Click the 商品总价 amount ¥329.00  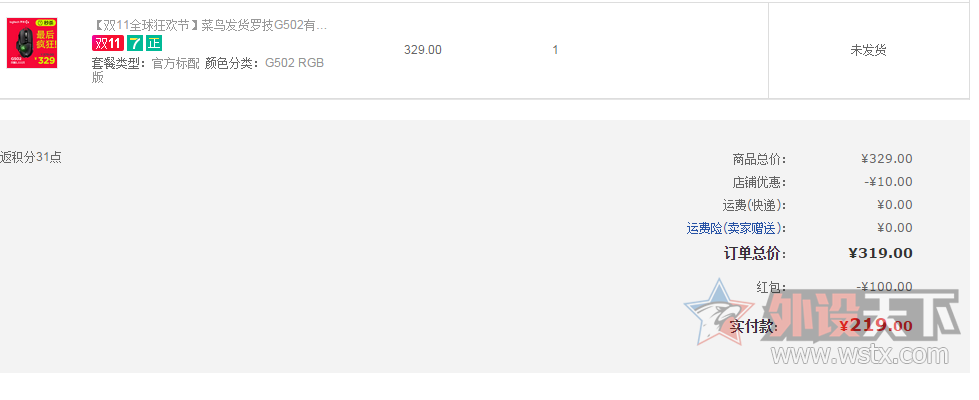coord(887,159)
